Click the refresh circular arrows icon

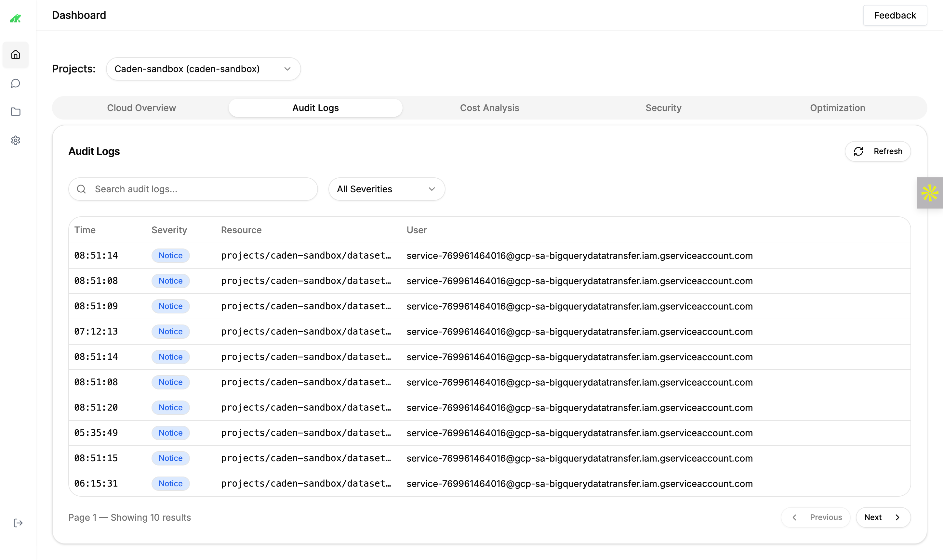859,151
